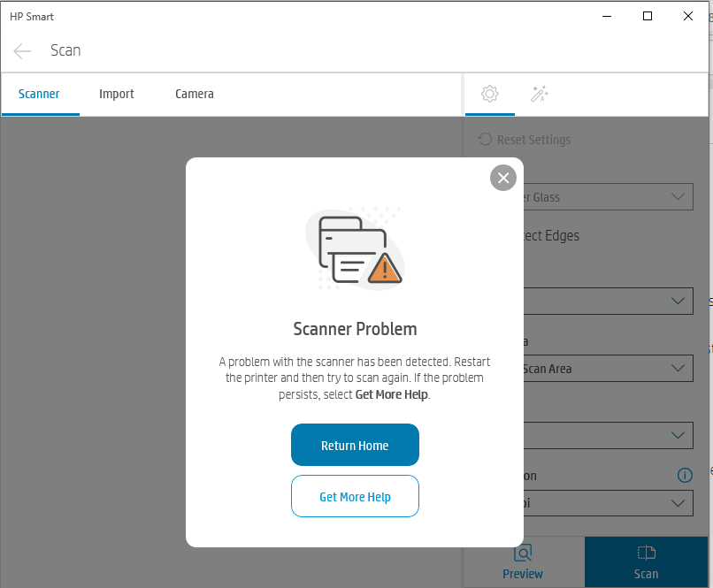The width and height of the screenshot is (713, 588).
Task: Click the Scan page icon button
Action: (646, 561)
